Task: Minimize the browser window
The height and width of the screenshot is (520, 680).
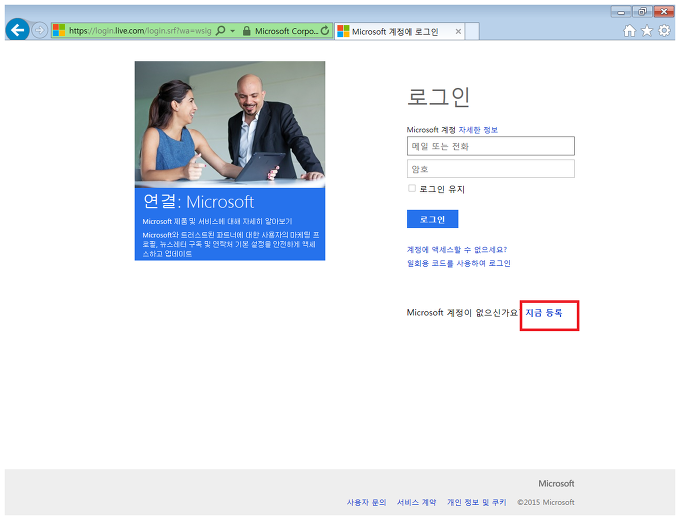Action: (621, 12)
